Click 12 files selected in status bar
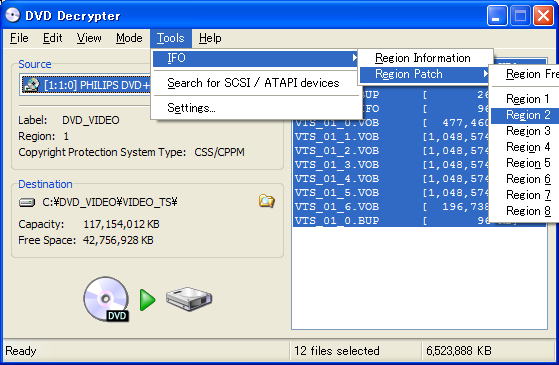559x365 pixels. tap(337, 351)
